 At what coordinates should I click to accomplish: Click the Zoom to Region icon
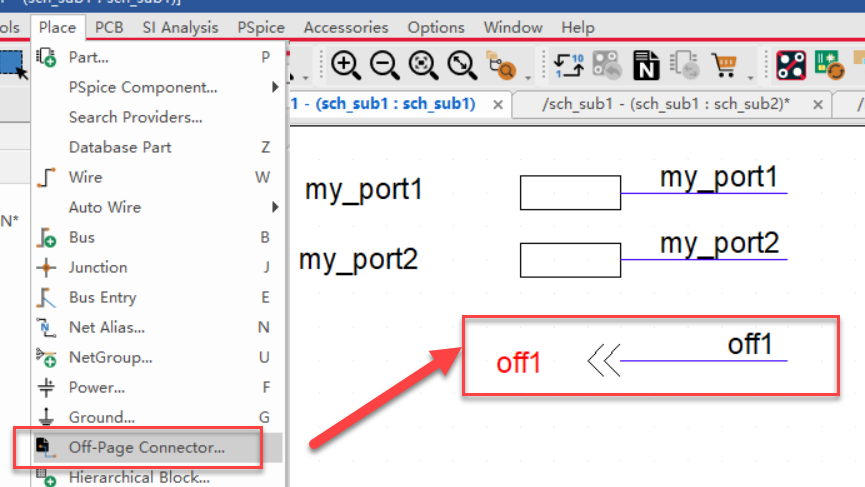pyautogui.click(x=422, y=65)
